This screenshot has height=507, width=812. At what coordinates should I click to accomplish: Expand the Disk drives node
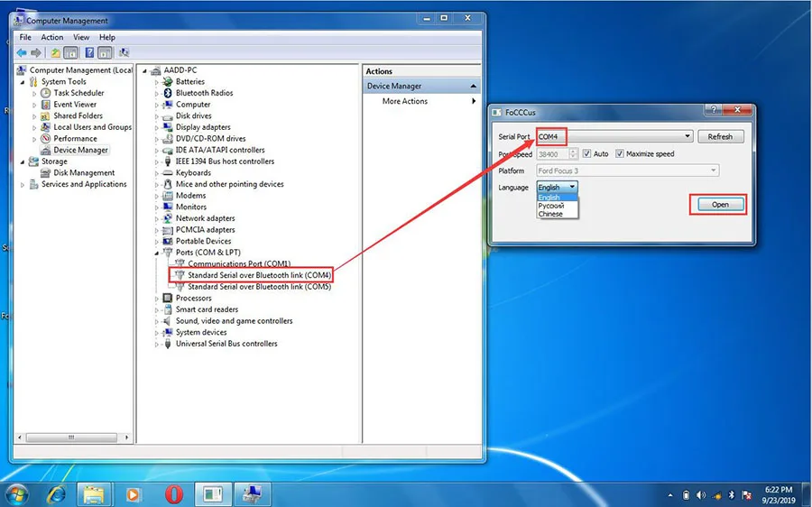tap(156, 116)
